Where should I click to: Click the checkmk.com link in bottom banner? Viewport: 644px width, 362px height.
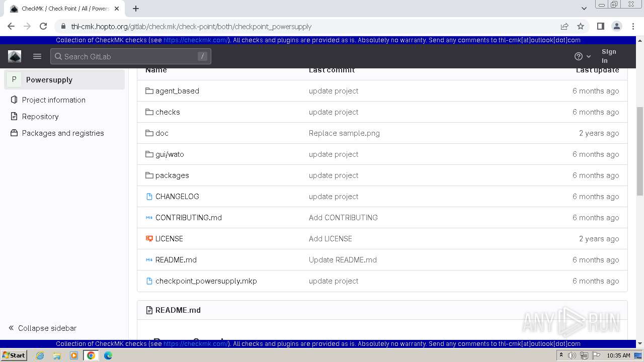[x=196, y=344]
